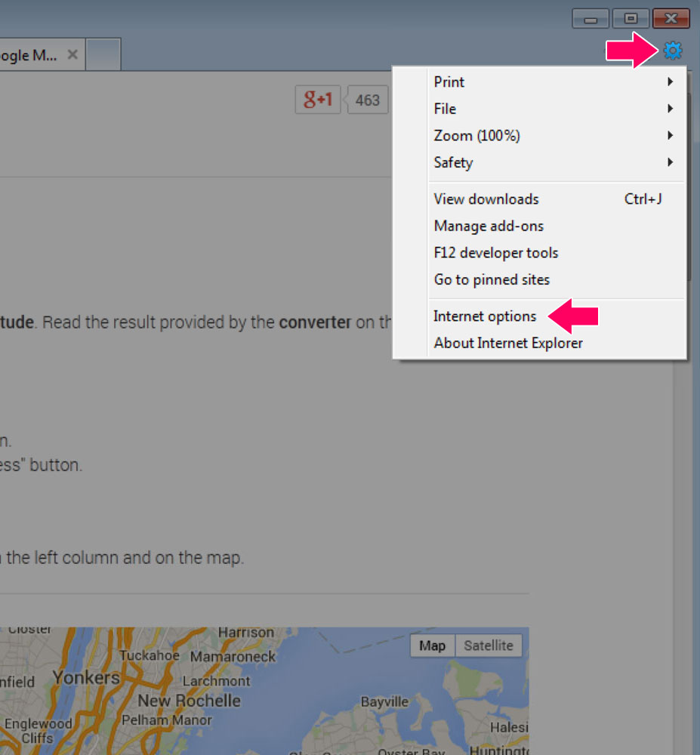Click Tuckahoe label on the map

pos(150,656)
